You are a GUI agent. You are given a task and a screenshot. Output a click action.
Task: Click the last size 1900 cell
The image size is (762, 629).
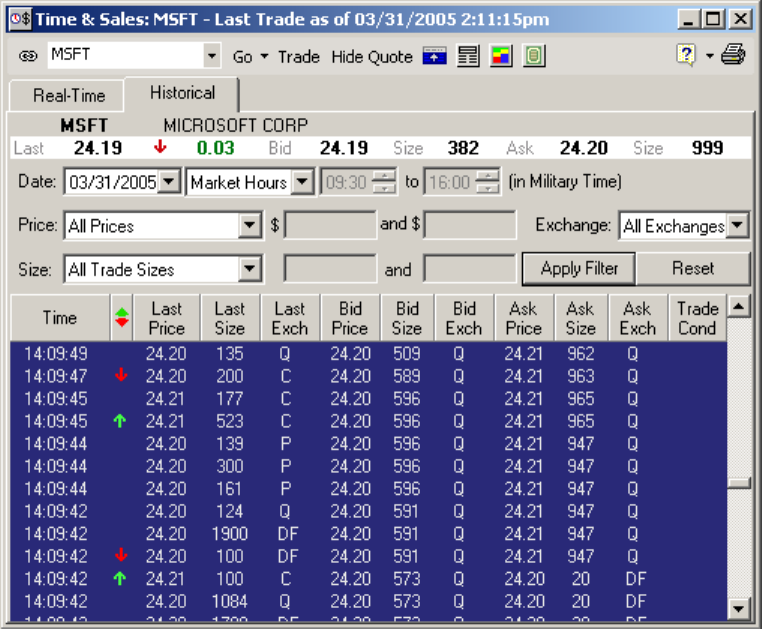coord(230,534)
